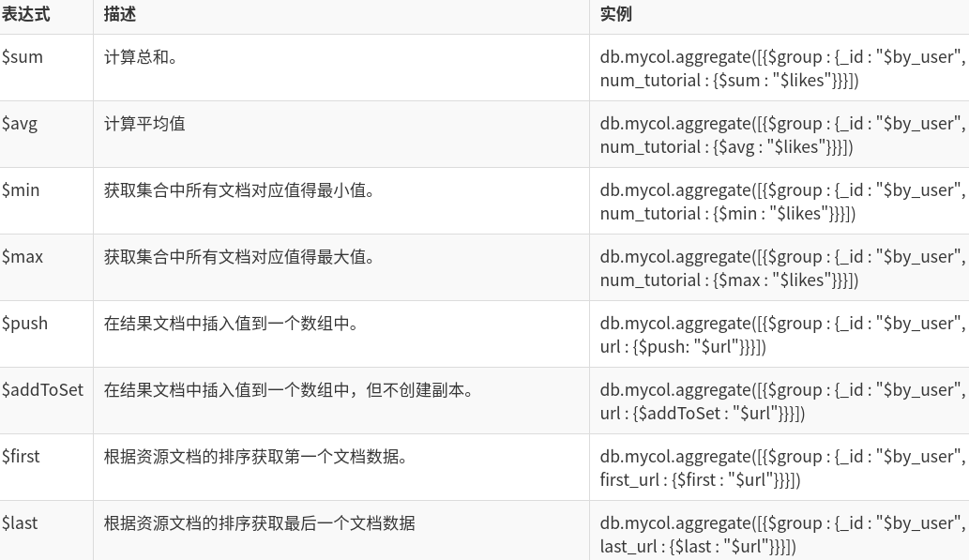Click the 实例 column header
The image size is (969, 560).
point(616,14)
